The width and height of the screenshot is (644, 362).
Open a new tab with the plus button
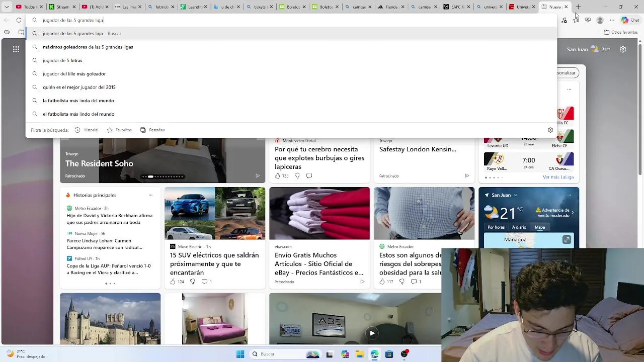coord(578,7)
